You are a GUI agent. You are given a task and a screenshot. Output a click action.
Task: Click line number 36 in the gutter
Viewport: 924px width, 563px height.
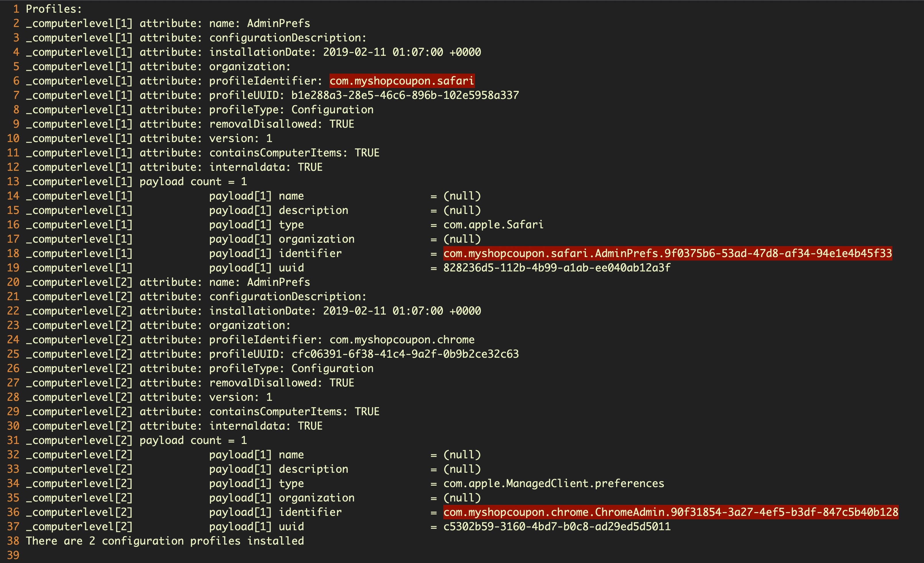coord(13,512)
